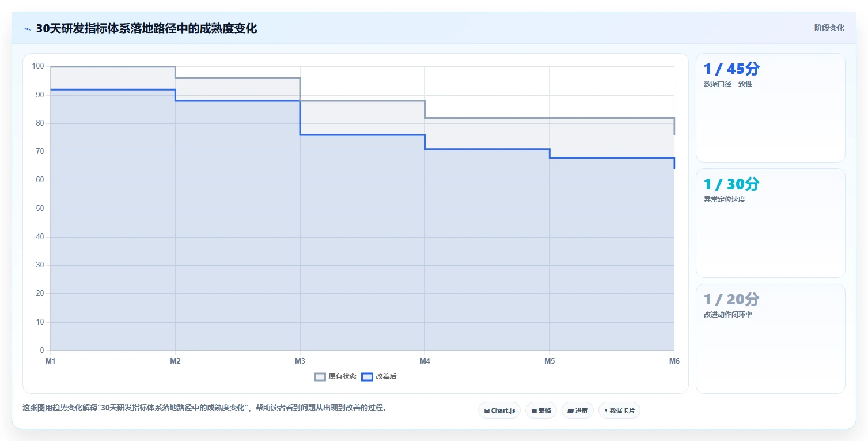
Task: Select the 进度 tag button
Action: 578,410
